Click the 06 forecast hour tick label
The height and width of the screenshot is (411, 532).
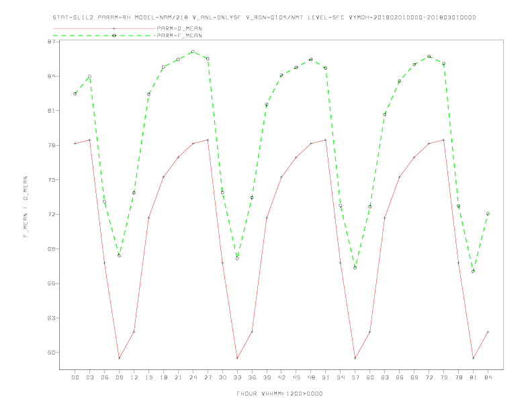(x=105, y=377)
